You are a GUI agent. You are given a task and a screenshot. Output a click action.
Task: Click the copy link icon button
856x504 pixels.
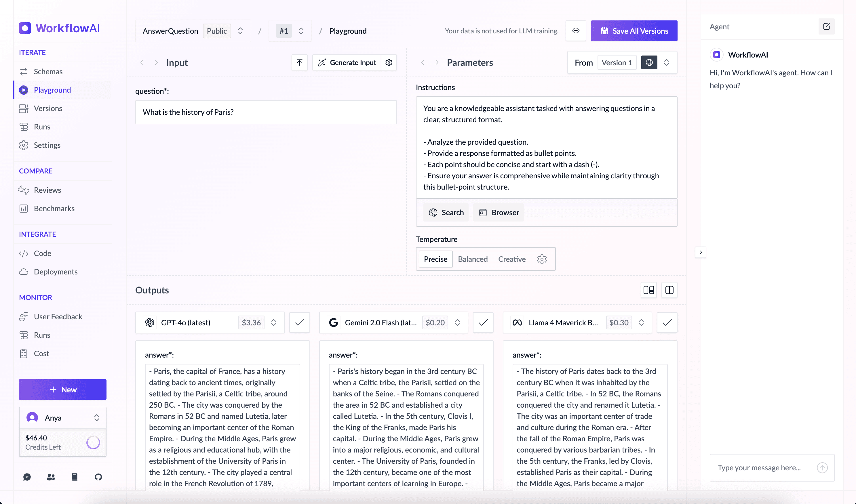pos(576,30)
